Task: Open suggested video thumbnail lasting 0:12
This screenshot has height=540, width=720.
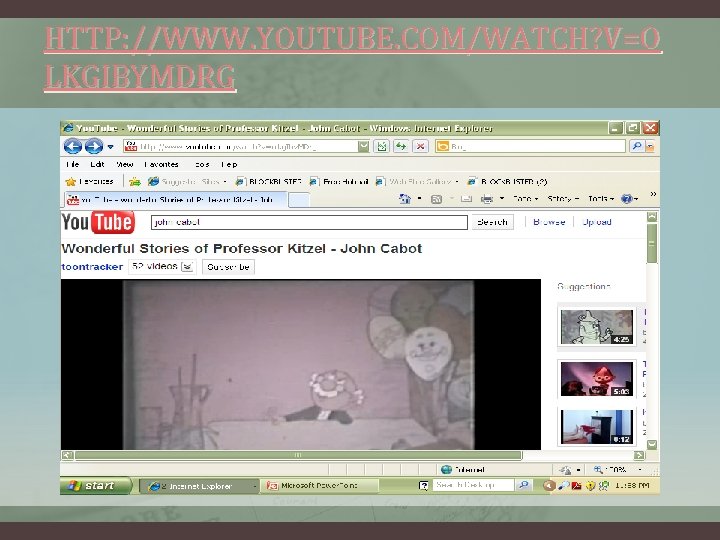Action: (596, 427)
